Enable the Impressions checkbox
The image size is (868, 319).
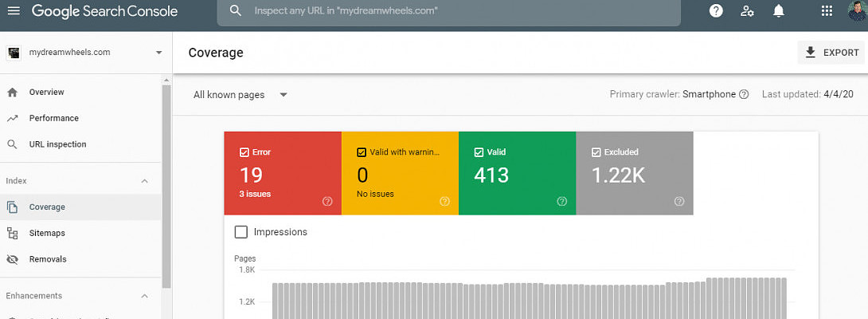[x=241, y=232]
